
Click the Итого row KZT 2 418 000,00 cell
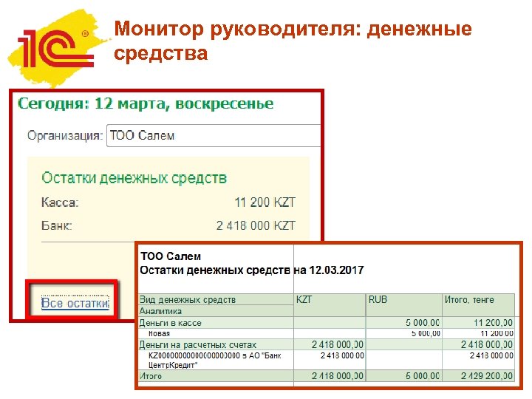330,376
